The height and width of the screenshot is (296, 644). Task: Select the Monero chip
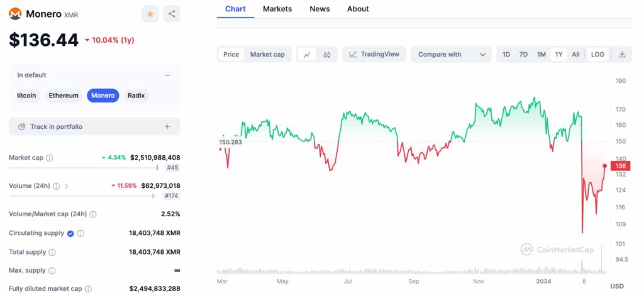tap(103, 96)
